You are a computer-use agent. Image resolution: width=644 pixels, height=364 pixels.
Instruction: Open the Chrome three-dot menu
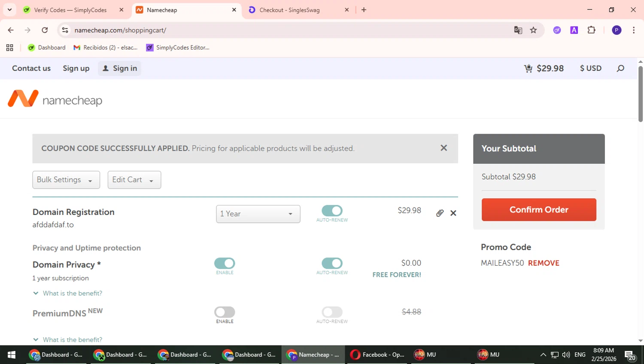click(634, 30)
